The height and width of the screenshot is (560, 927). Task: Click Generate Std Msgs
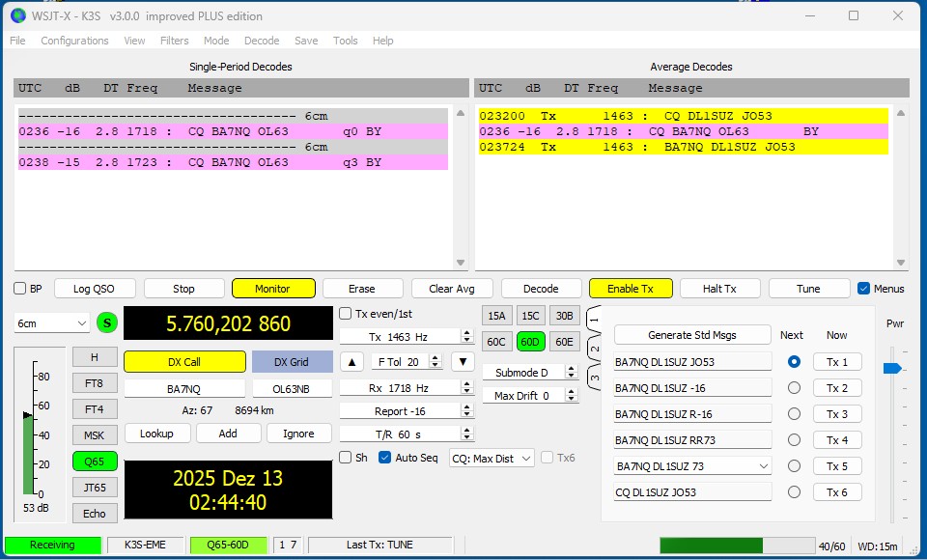(x=693, y=334)
